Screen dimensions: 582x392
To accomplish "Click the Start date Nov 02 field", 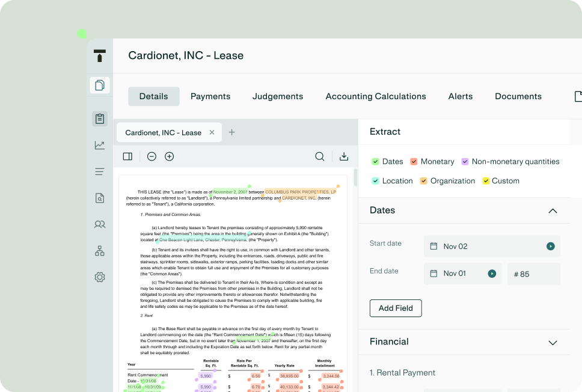I will (x=492, y=246).
